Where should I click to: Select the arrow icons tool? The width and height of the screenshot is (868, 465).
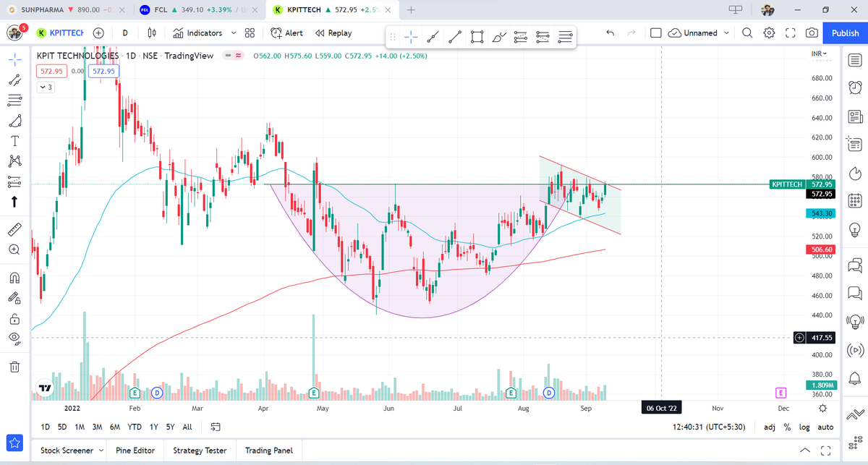pyautogui.click(x=14, y=201)
